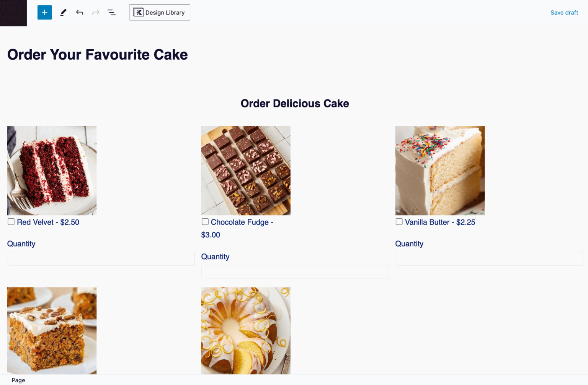The image size is (588, 385).
Task: Click the Chocolate Fudge quantity input
Action: pyautogui.click(x=295, y=271)
